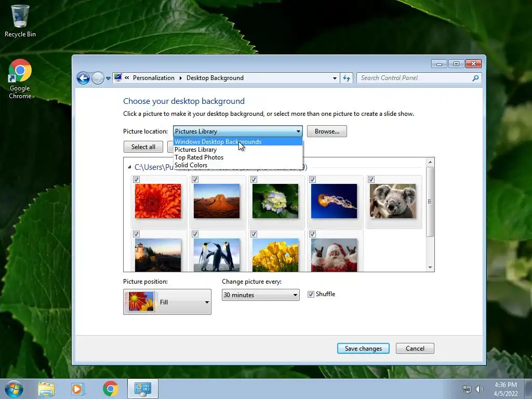Select the red chrysanthemum thumbnail
Screen dimensions: 532x399
tap(158, 201)
